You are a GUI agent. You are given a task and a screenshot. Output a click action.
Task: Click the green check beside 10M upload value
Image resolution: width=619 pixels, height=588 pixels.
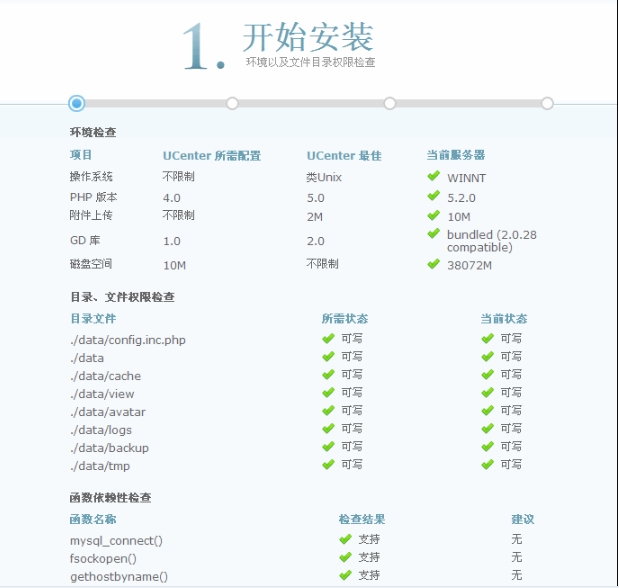click(x=433, y=215)
